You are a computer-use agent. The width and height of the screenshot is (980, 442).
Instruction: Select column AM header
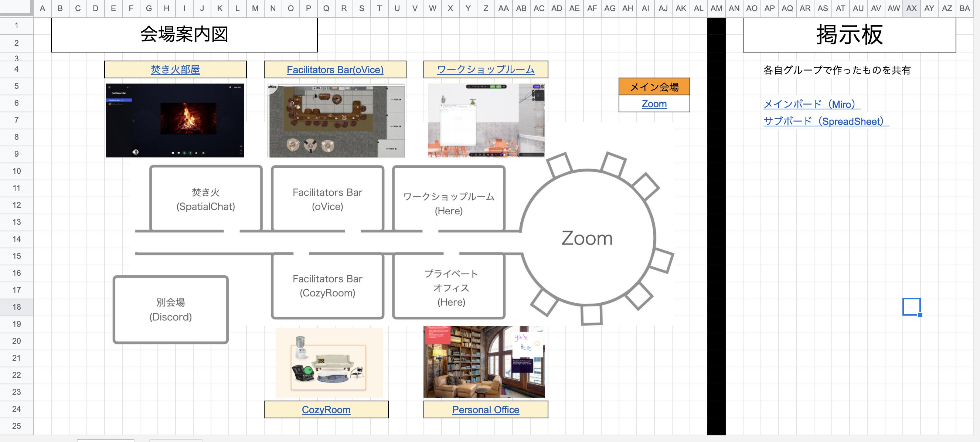tap(717, 8)
